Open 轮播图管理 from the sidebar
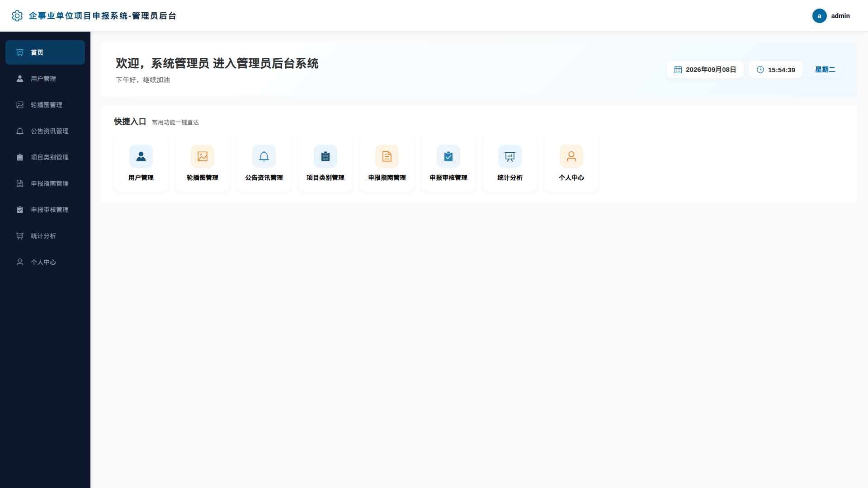Screen dimensions: 868x488 coord(45,105)
